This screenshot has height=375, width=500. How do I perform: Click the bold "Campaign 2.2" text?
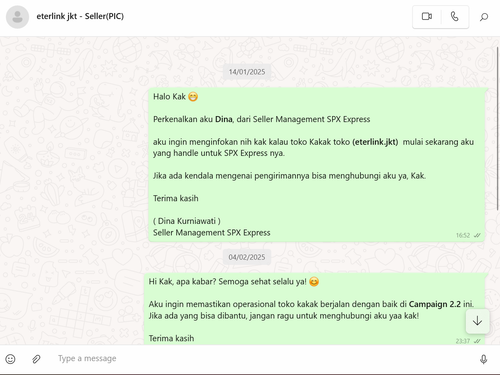click(435, 304)
